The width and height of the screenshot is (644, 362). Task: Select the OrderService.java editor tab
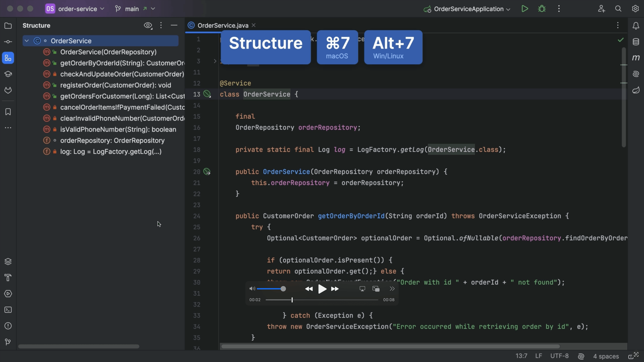click(x=223, y=25)
